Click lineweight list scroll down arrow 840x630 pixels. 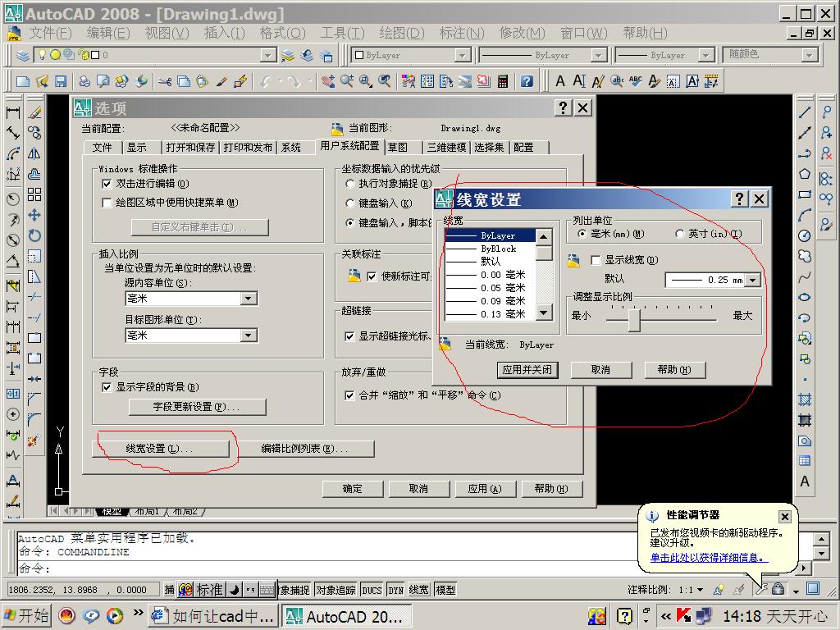pos(544,313)
